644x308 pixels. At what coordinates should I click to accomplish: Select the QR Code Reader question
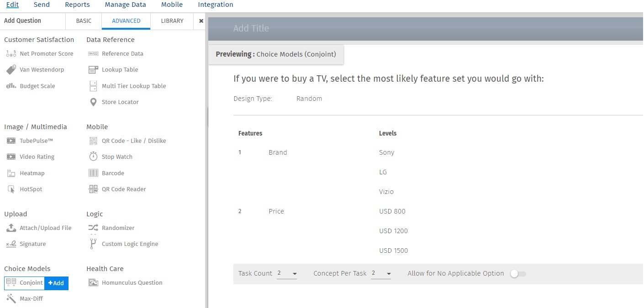[123, 189]
